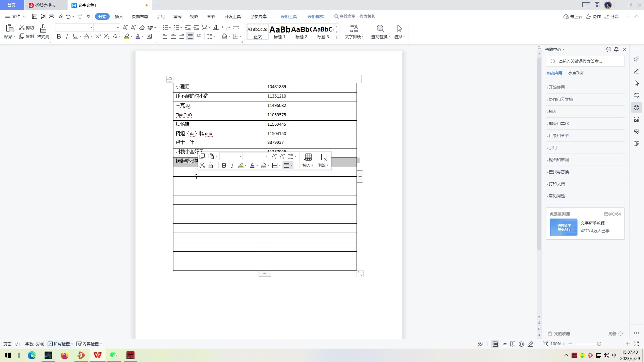Click the insert table row icon in mini toolbar
The image size is (644, 362).
tap(308, 157)
